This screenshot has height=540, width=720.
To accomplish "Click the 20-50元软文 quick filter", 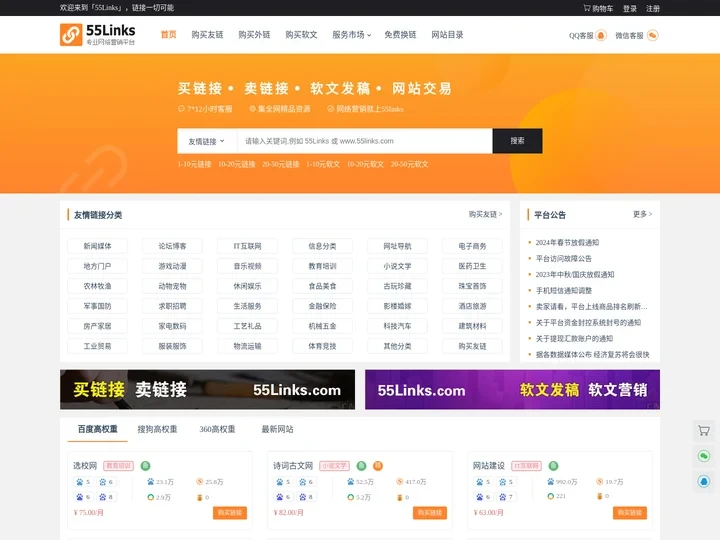I will tap(409, 164).
